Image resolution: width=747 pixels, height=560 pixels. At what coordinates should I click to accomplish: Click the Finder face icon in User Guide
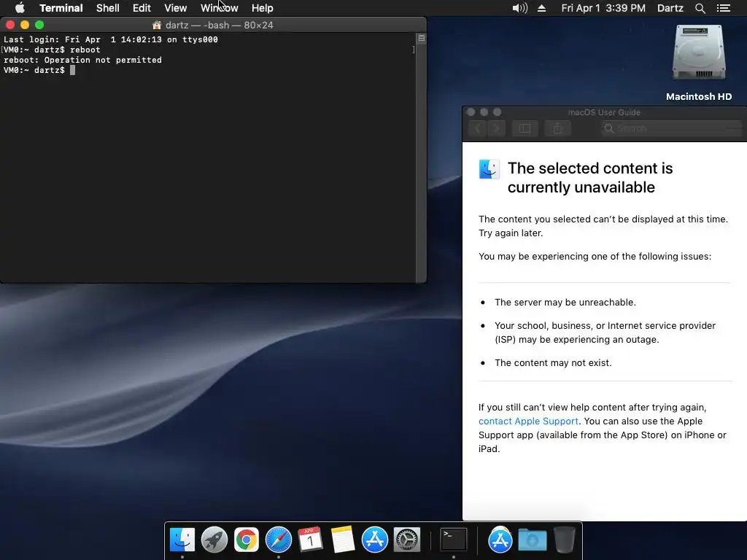click(489, 169)
